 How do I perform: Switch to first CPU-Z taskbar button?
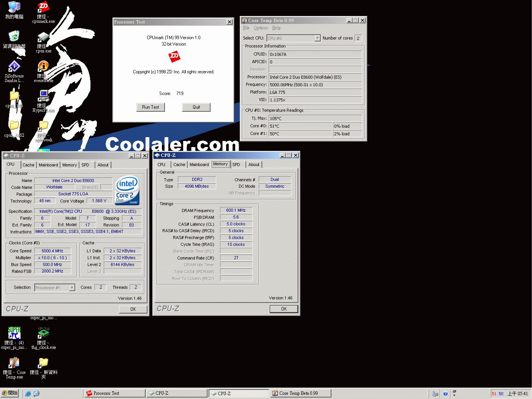(x=177, y=393)
